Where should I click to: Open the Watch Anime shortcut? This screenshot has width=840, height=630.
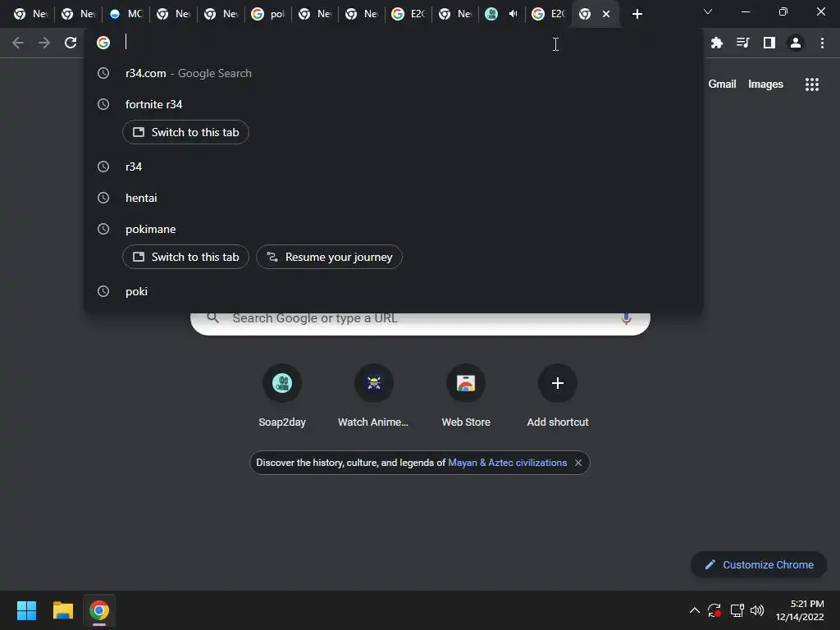click(x=373, y=395)
